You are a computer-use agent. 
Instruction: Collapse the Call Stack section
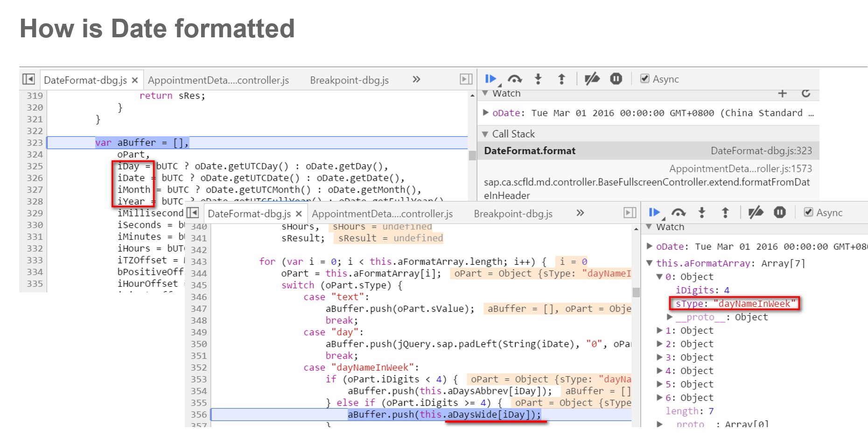click(485, 134)
